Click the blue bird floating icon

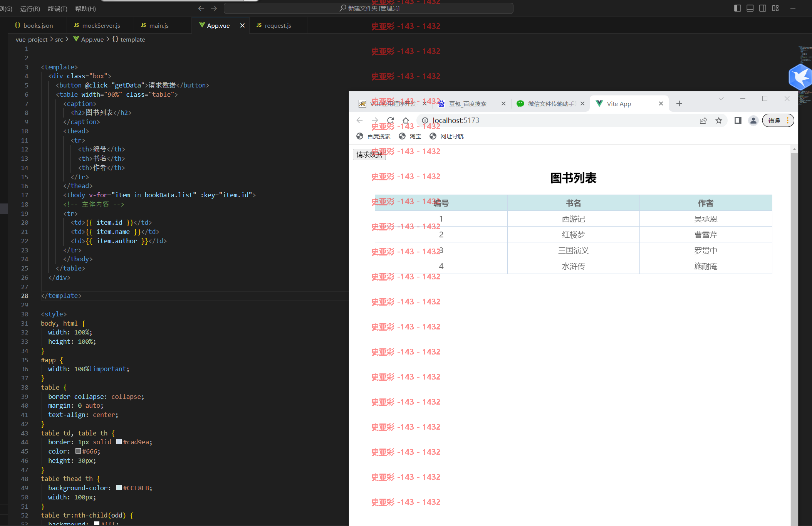800,77
